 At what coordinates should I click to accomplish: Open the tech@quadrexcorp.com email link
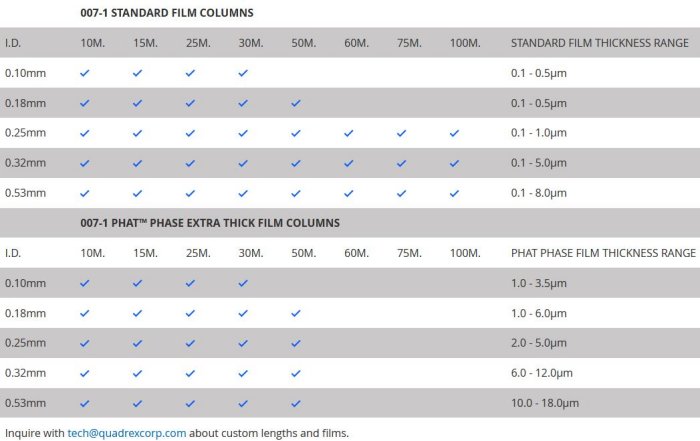pyautogui.click(x=127, y=433)
